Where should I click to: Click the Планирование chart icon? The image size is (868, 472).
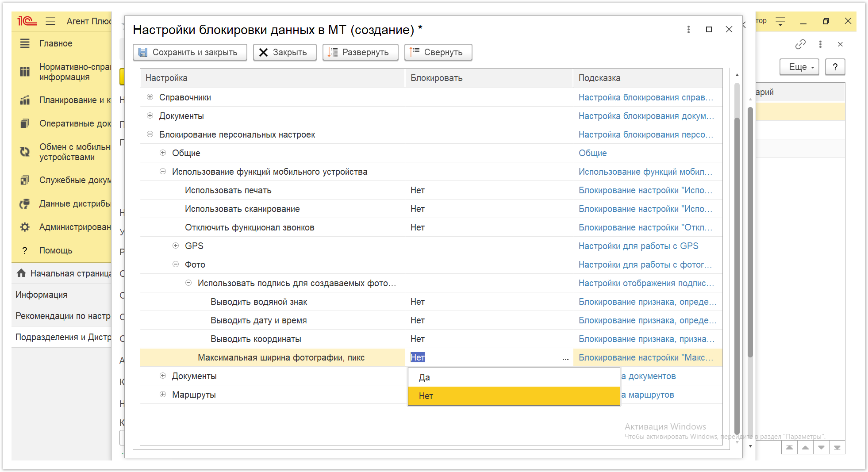[25, 100]
